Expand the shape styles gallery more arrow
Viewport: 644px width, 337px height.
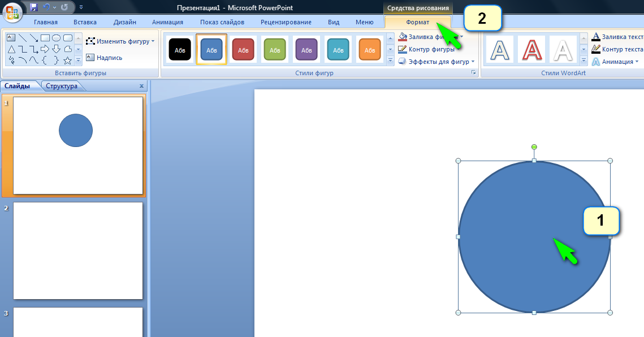pos(390,61)
